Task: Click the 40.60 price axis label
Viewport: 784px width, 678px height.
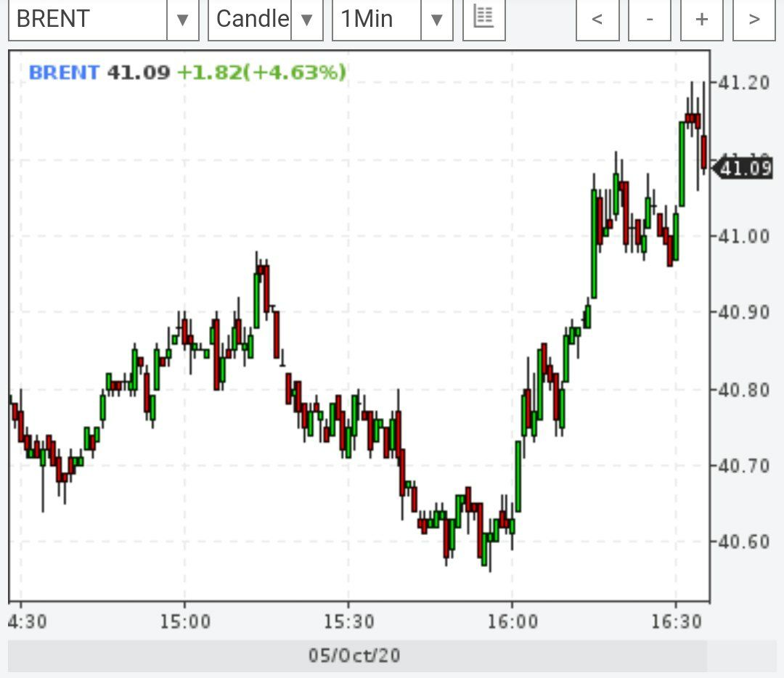Action: (x=743, y=542)
